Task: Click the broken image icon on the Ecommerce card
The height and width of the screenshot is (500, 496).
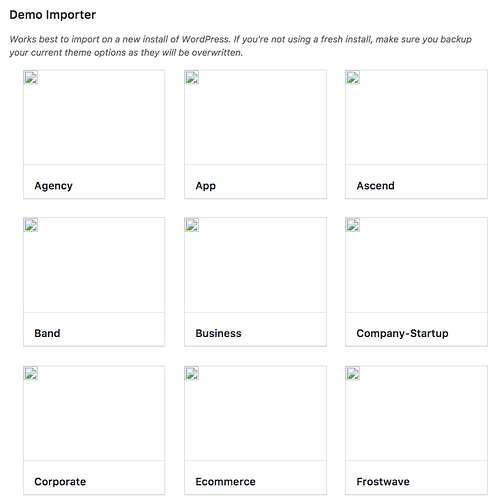Action: click(x=192, y=373)
